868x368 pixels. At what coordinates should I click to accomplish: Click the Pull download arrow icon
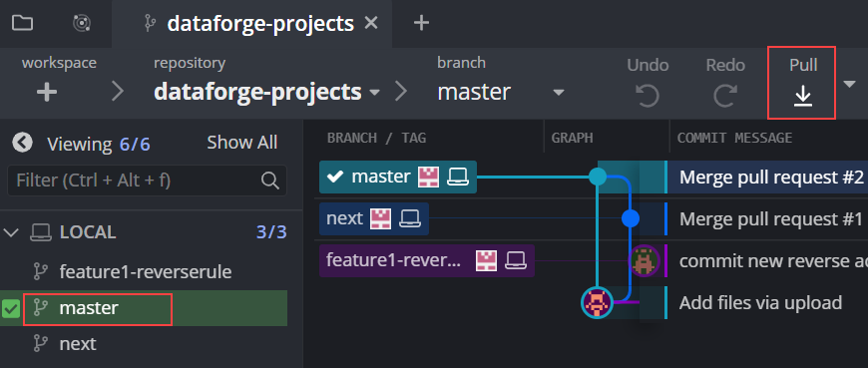pos(803,98)
